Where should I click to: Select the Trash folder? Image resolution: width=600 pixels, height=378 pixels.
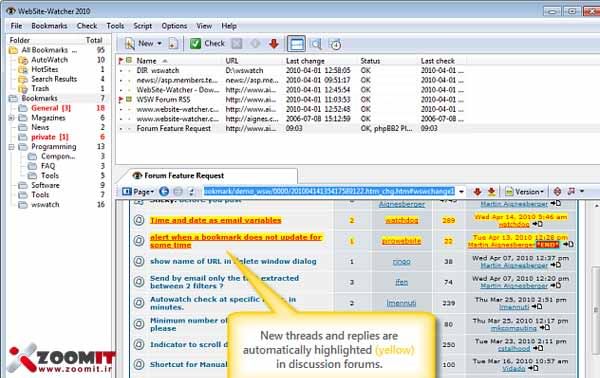pyautogui.click(x=40, y=88)
